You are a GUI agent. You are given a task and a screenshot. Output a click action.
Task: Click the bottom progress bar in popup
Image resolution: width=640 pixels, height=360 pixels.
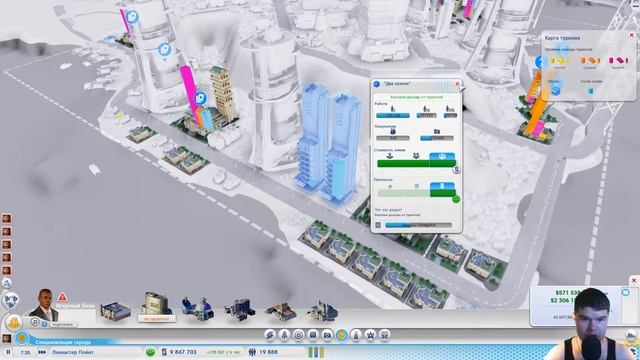(x=418, y=225)
